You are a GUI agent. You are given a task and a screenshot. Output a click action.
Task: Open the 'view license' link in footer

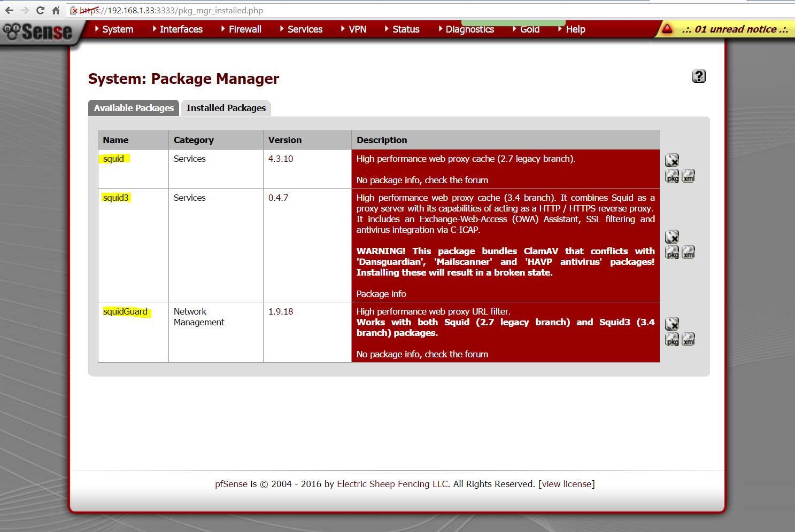coord(567,484)
